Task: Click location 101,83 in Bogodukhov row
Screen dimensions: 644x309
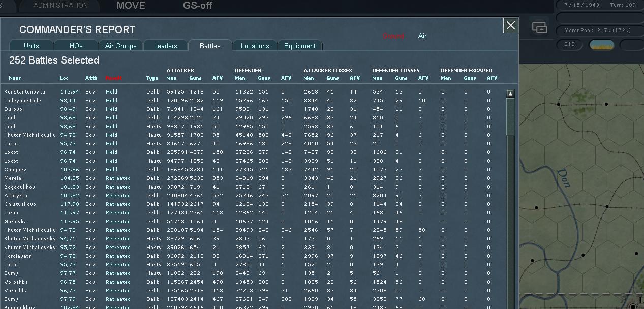Action: click(x=70, y=187)
